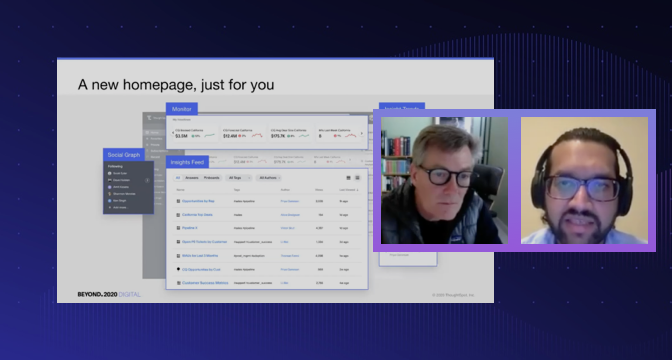672x360 pixels.
Task: Open the All Tags dropdown filter
Action: tap(239, 178)
